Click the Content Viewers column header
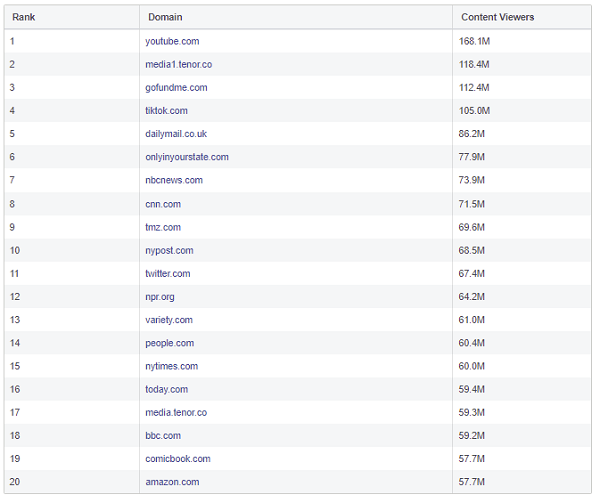 498,17
